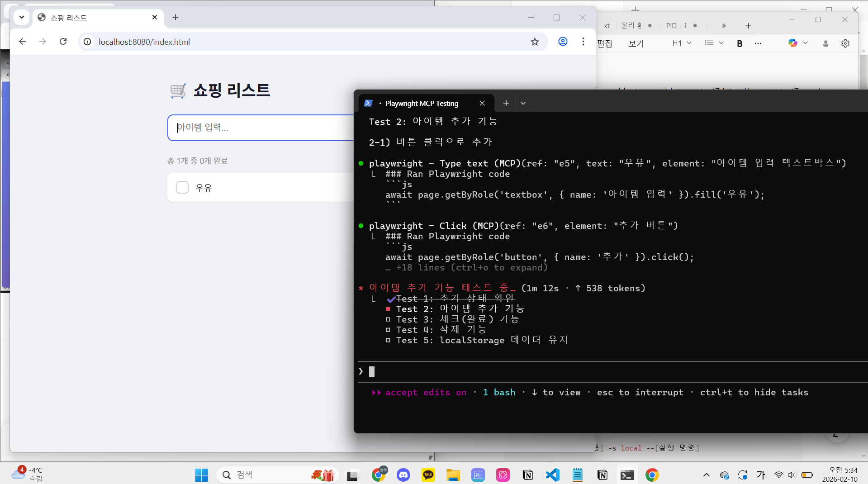Open KakaoTalk from the taskbar
868x484 pixels.
[x=428, y=475]
